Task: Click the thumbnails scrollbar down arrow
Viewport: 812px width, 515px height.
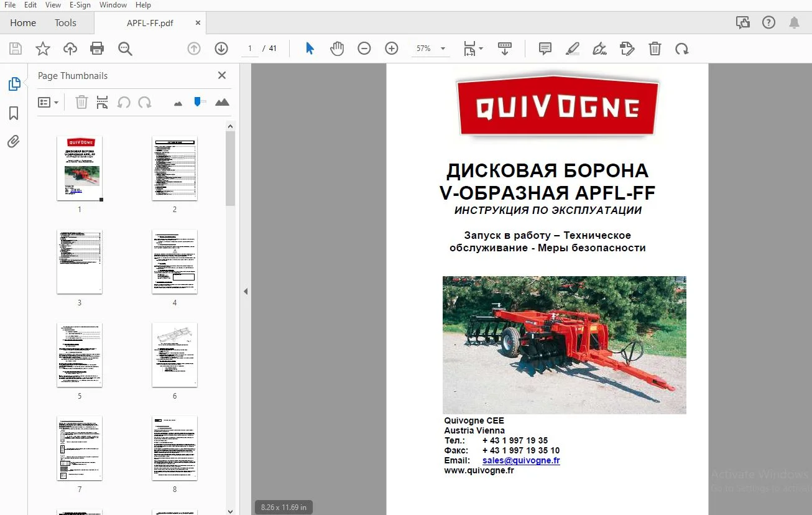Action: (x=230, y=511)
